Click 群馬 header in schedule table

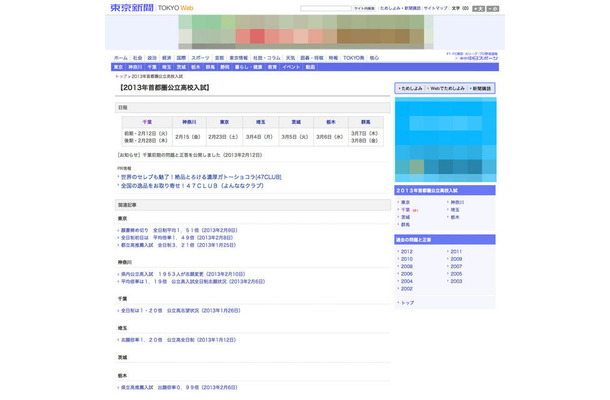[366, 122]
